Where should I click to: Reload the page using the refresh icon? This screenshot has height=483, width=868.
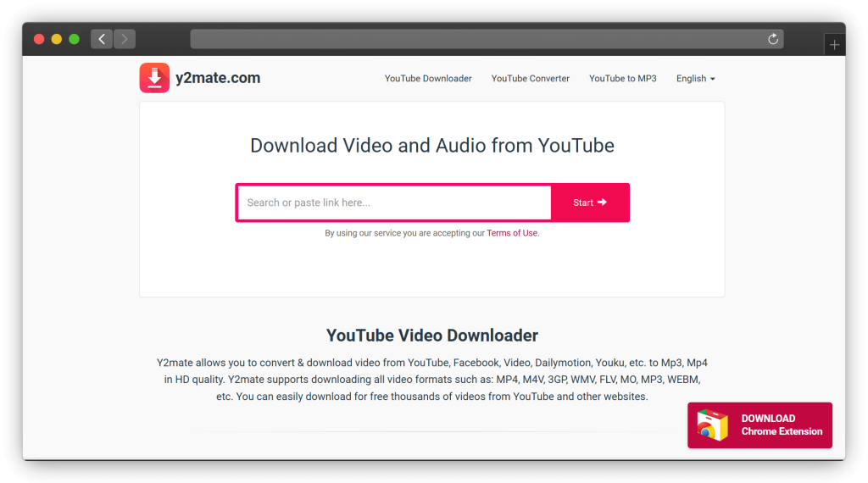coord(772,39)
